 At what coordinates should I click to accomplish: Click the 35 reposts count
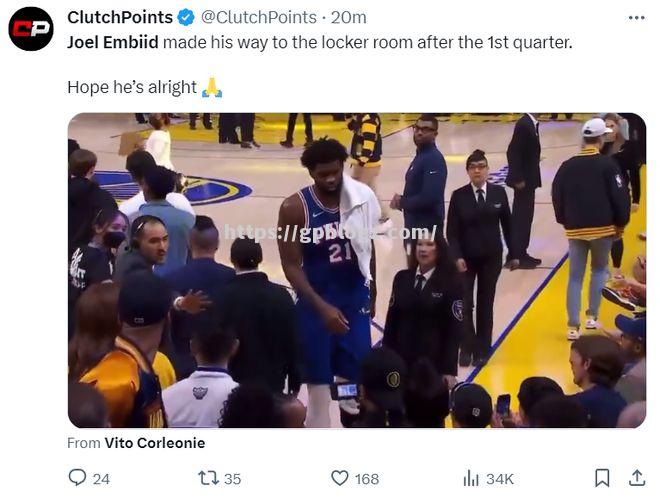click(x=232, y=479)
